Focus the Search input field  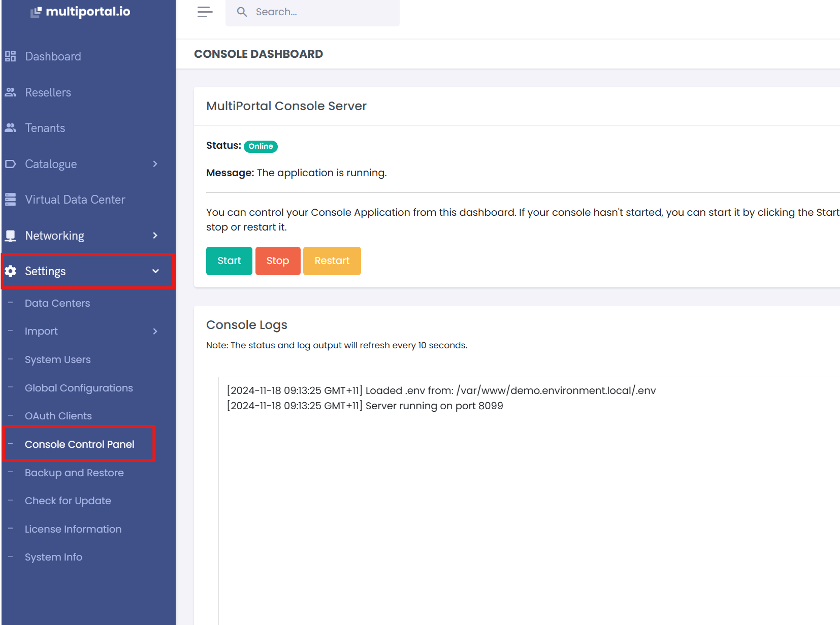coord(312,12)
